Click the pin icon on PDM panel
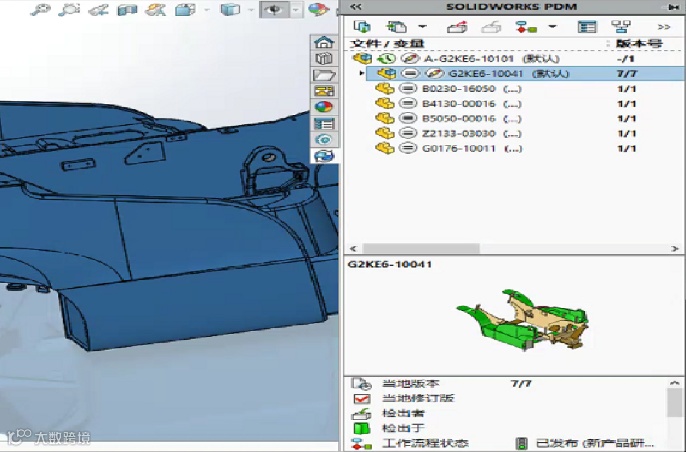 (x=674, y=7)
